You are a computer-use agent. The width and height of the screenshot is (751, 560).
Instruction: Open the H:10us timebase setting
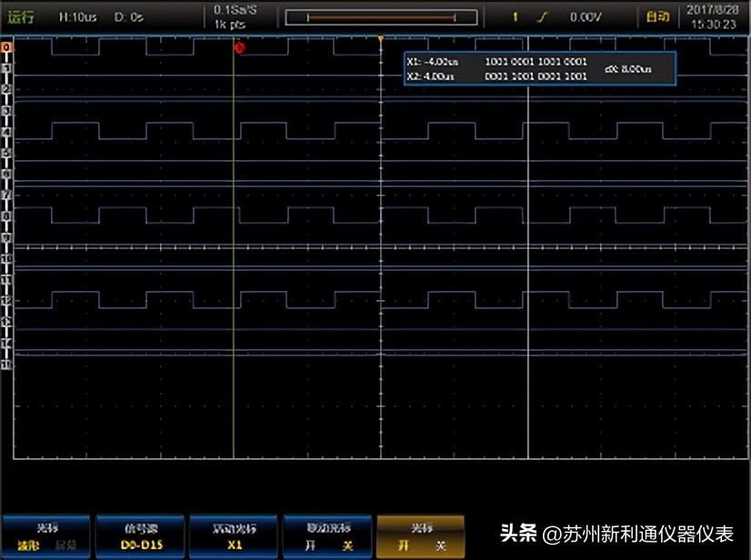pyautogui.click(x=77, y=17)
